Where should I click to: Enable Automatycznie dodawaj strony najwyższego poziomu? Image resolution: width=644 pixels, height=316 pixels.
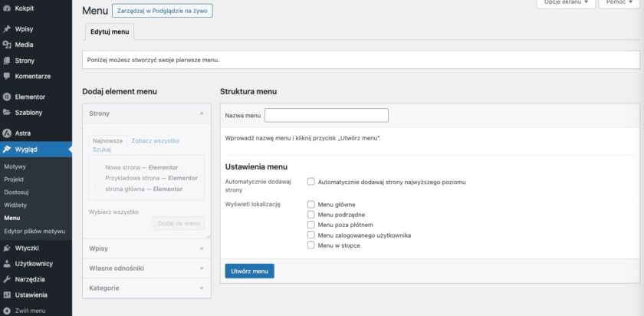310,182
